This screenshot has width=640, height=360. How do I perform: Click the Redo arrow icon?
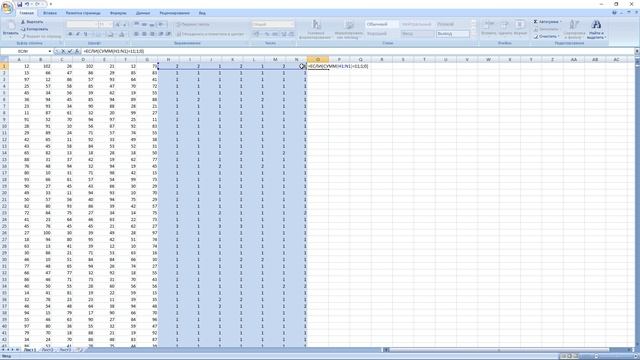tap(37, 4)
